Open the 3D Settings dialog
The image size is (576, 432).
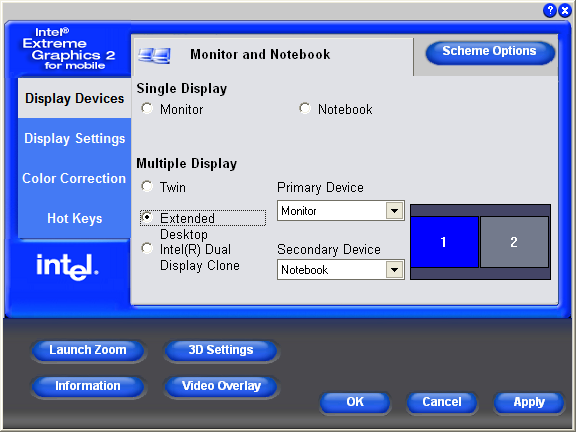[x=221, y=350]
